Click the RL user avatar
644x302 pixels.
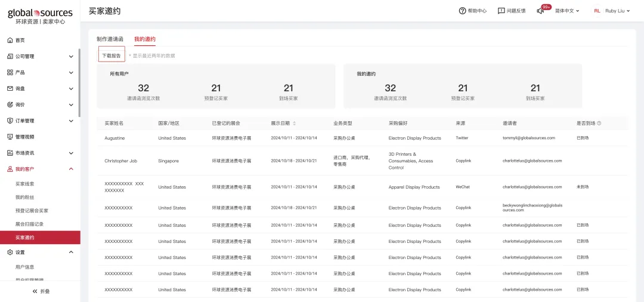click(x=597, y=11)
